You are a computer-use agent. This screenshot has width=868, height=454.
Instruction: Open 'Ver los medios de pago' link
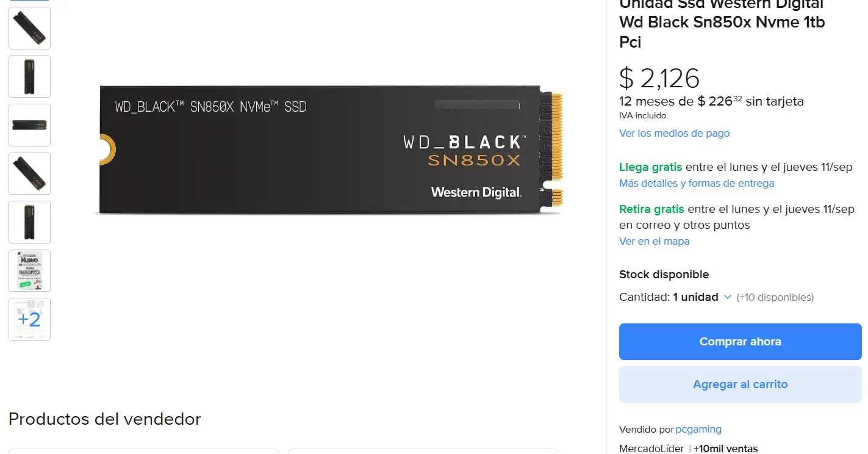[x=674, y=133]
